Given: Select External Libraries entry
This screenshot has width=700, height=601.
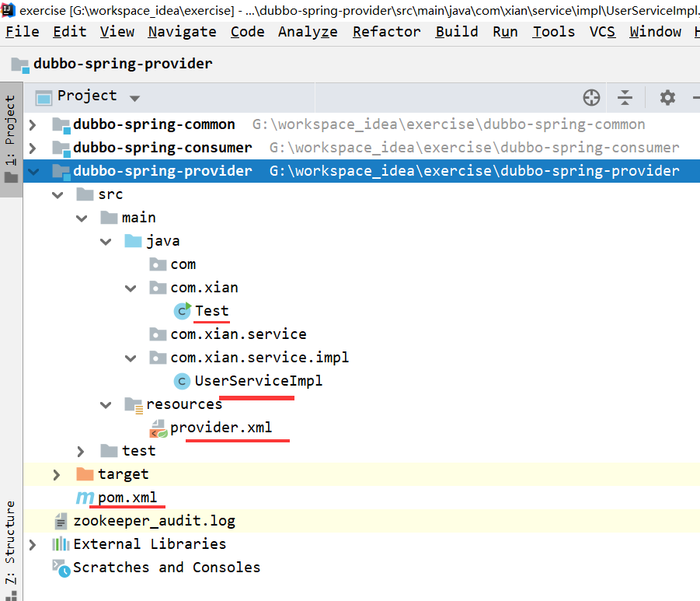Looking at the screenshot, I should (x=361, y=543).
